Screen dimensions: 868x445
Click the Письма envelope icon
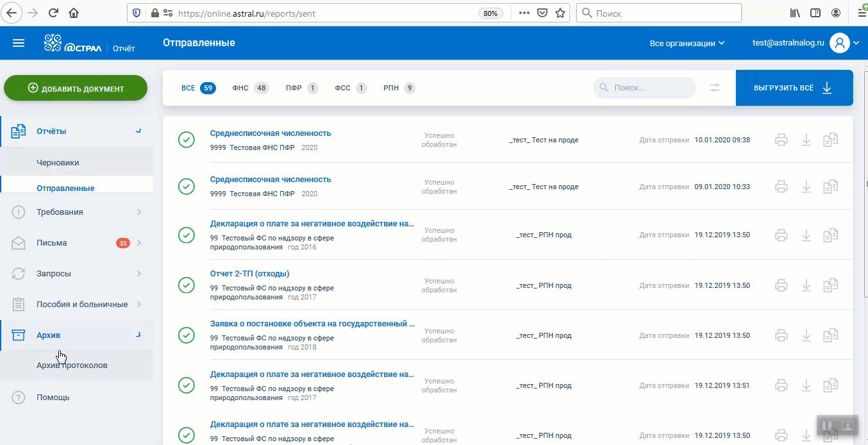click(x=19, y=243)
